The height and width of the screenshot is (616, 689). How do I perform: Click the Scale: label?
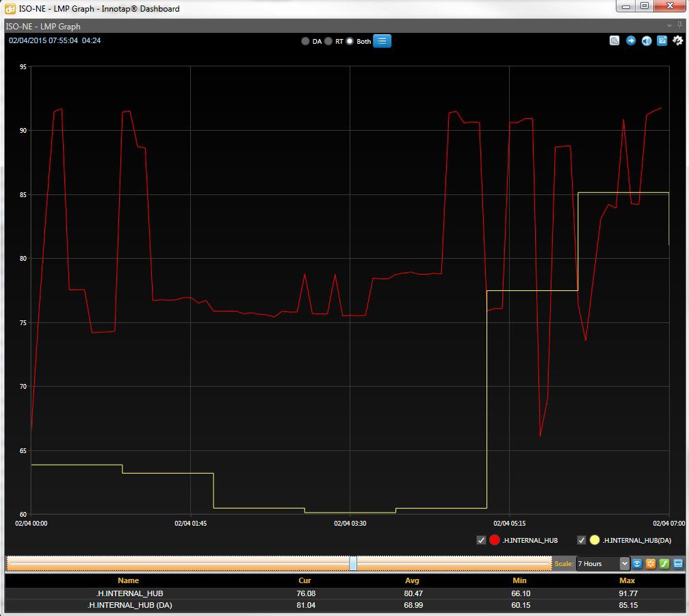564,564
